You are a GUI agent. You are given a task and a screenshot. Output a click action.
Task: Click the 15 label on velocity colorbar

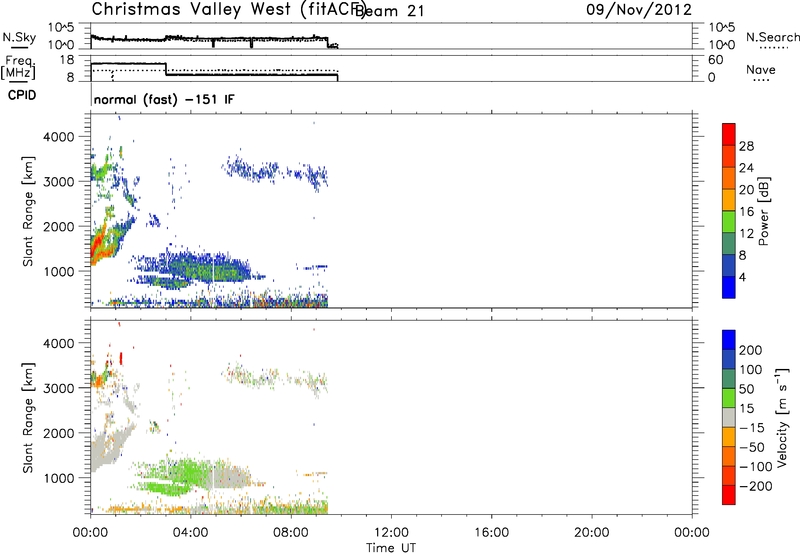[746, 409]
